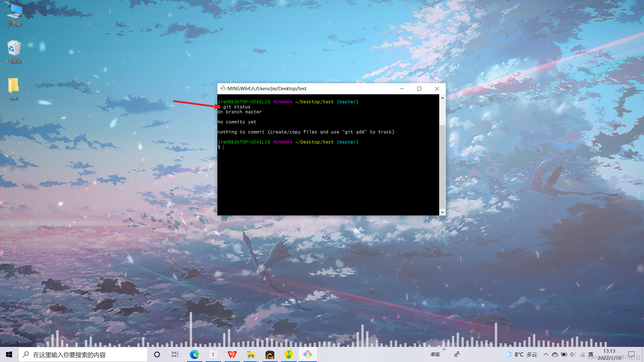Open Cortana circle icon on taskbar
644x362 pixels.
pyautogui.click(x=157, y=354)
